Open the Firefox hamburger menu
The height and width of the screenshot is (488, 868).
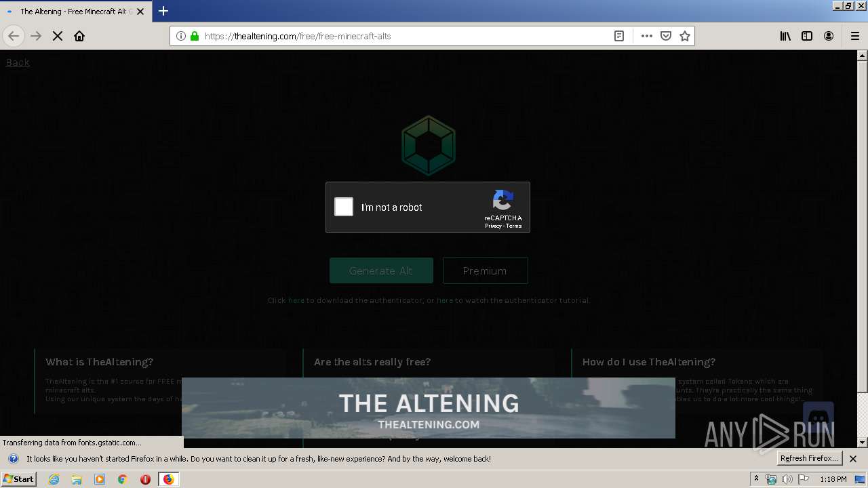click(x=854, y=36)
